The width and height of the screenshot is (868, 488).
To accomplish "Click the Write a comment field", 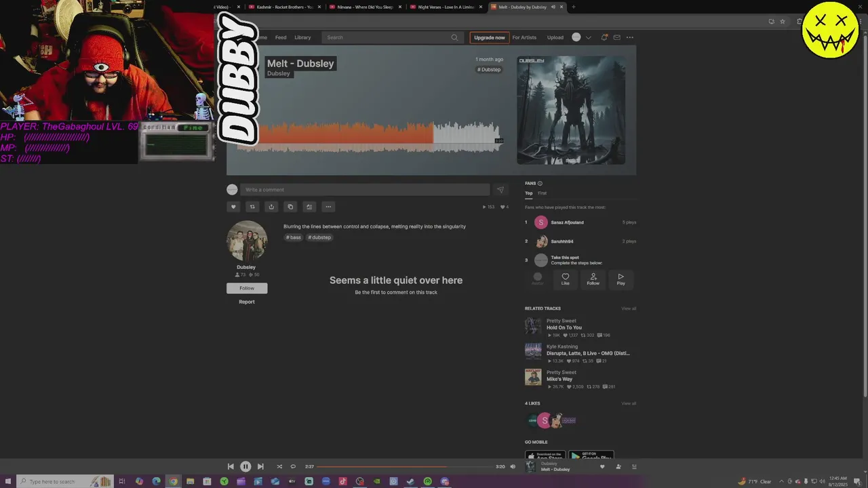I will 365,190.
